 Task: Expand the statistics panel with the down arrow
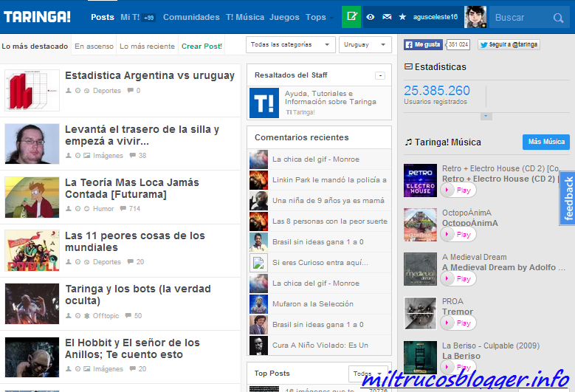tap(485, 116)
